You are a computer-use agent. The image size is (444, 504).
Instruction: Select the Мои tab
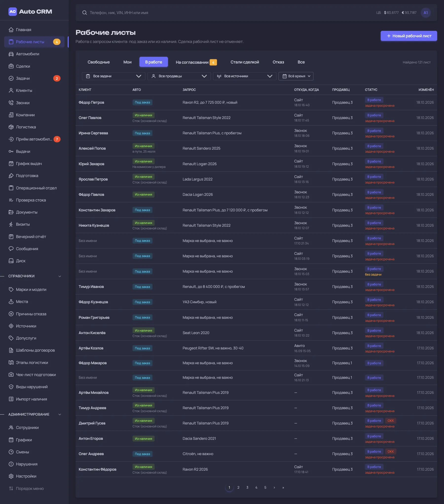point(128,62)
